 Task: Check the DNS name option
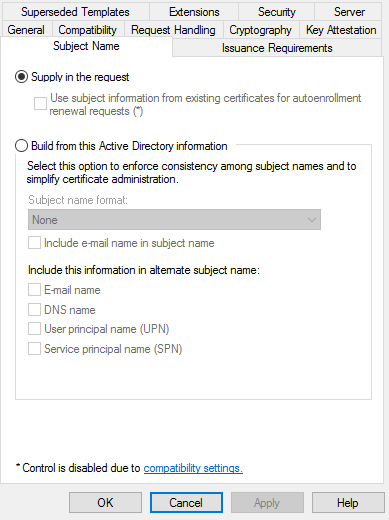(x=34, y=310)
